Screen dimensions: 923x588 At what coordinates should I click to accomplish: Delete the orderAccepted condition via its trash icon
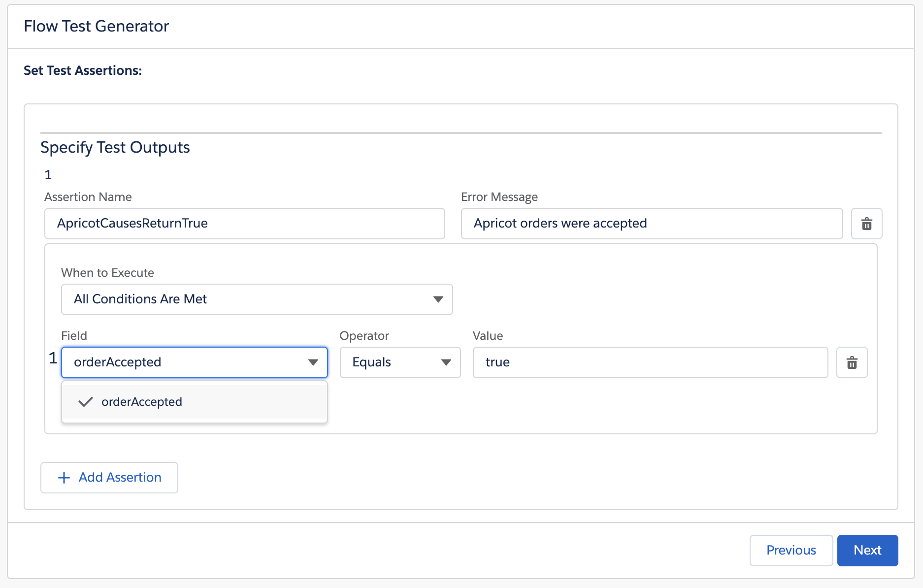coord(852,362)
